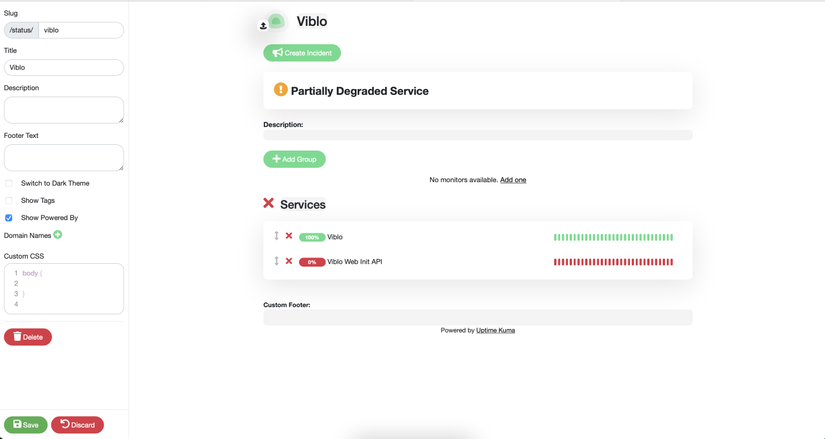Screen dimensions: 825x439
Task: Enable Show Tags checkbox
Action: [x=9, y=201]
